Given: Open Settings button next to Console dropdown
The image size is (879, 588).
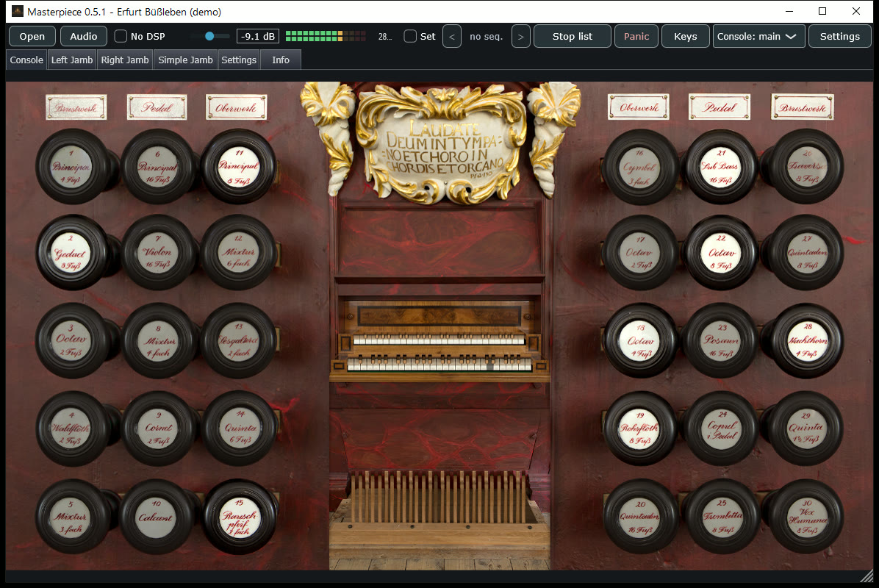Looking at the screenshot, I should click(840, 37).
